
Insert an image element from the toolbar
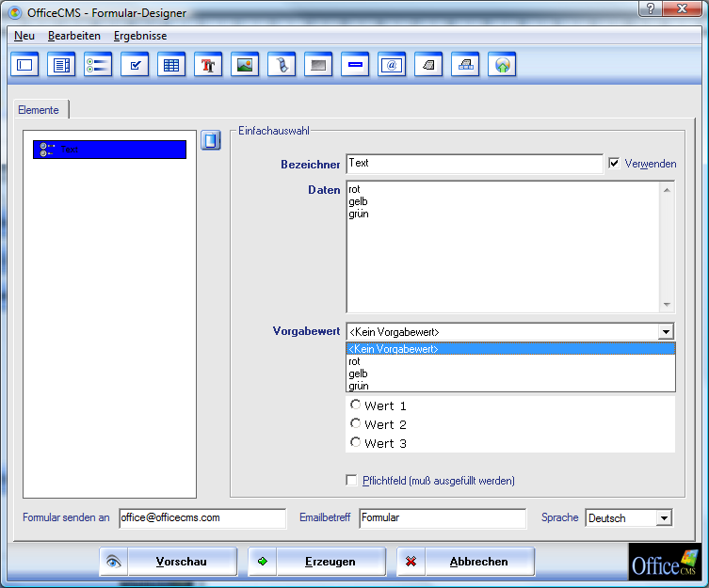click(x=245, y=65)
